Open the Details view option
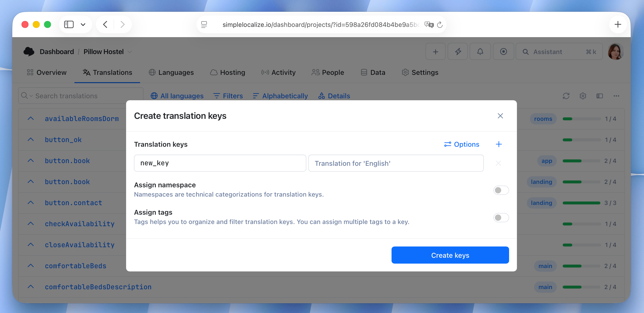 pyautogui.click(x=334, y=96)
